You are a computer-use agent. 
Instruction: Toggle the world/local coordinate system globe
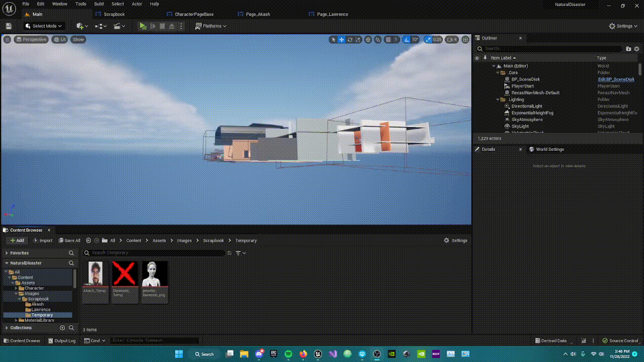click(368, 39)
